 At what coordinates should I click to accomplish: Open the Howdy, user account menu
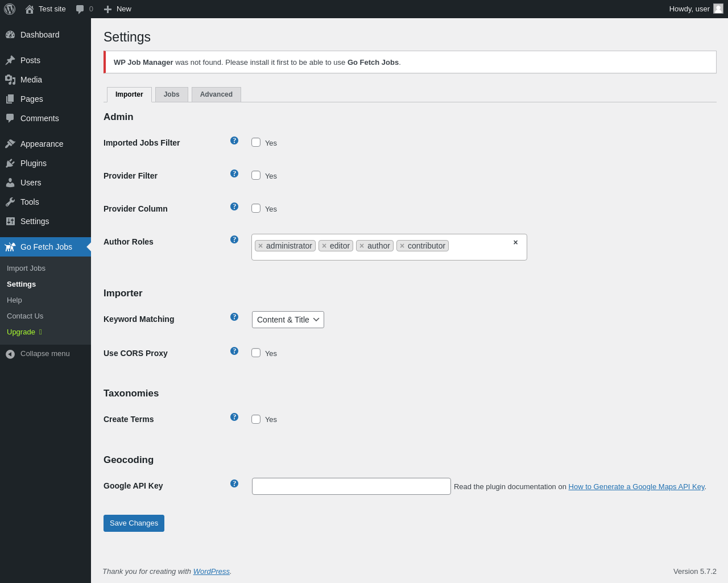click(x=696, y=9)
